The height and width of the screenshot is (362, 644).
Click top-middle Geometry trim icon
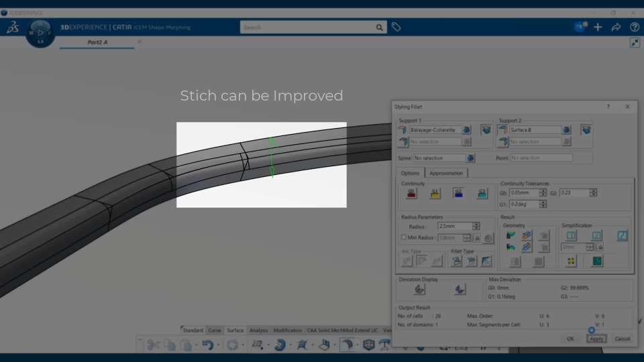[527, 235]
